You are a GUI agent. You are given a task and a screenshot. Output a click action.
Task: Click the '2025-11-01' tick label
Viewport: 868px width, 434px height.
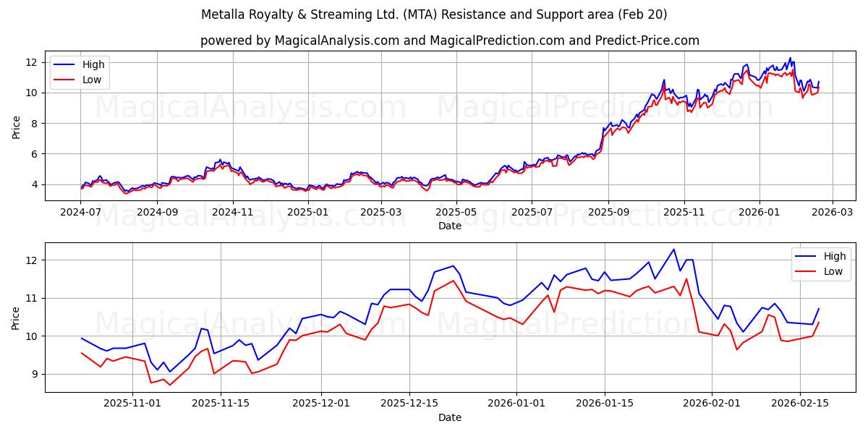133,403
